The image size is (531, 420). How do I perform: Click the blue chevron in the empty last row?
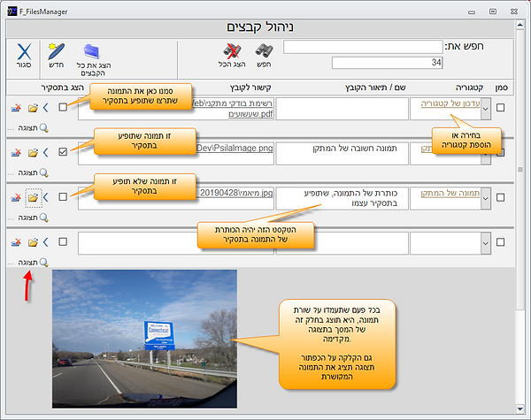pos(46,242)
